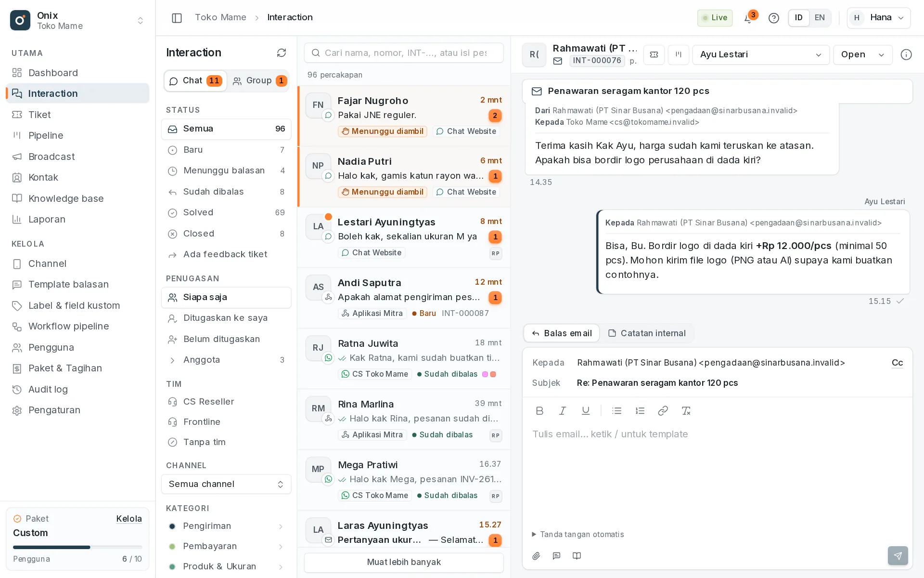This screenshot has height=578, width=924.
Task: Filter by status Solved
Action: tap(226, 212)
